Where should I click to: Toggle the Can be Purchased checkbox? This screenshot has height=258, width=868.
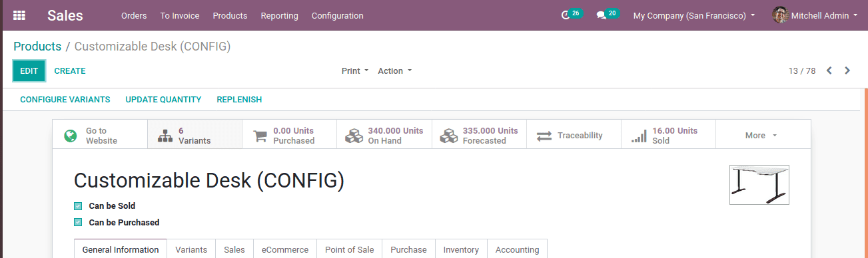click(78, 223)
